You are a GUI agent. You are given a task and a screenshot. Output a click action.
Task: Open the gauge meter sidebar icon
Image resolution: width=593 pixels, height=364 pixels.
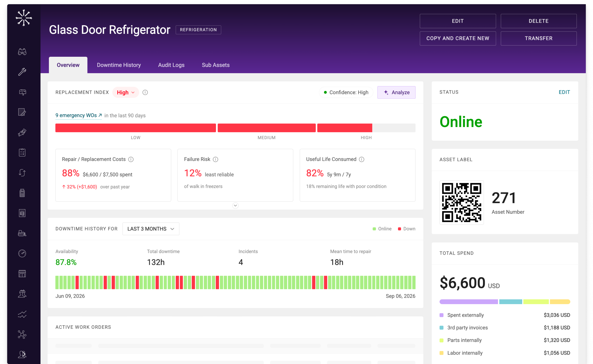pos(22,253)
